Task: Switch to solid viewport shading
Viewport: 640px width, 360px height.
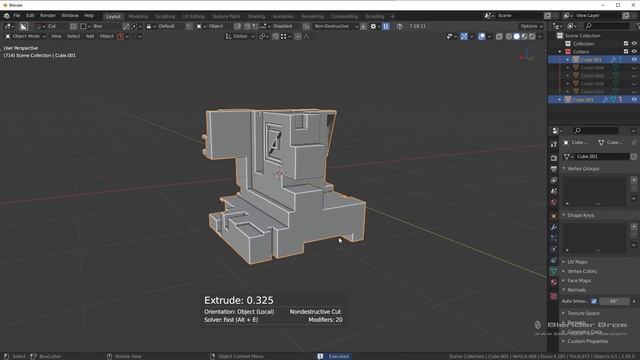Action: point(517,36)
